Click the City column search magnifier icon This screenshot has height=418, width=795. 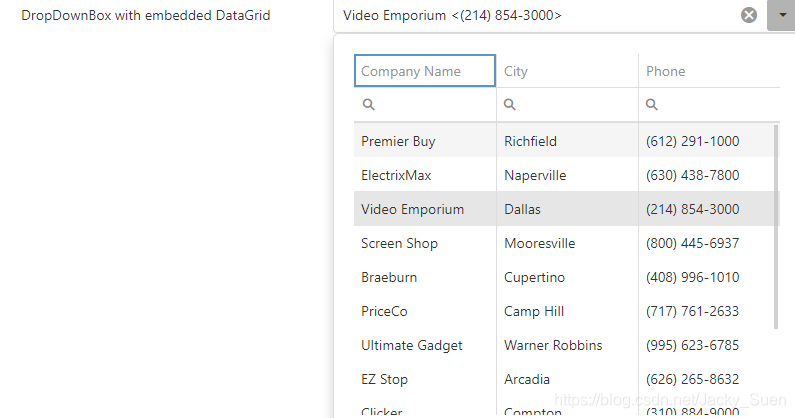click(x=510, y=104)
